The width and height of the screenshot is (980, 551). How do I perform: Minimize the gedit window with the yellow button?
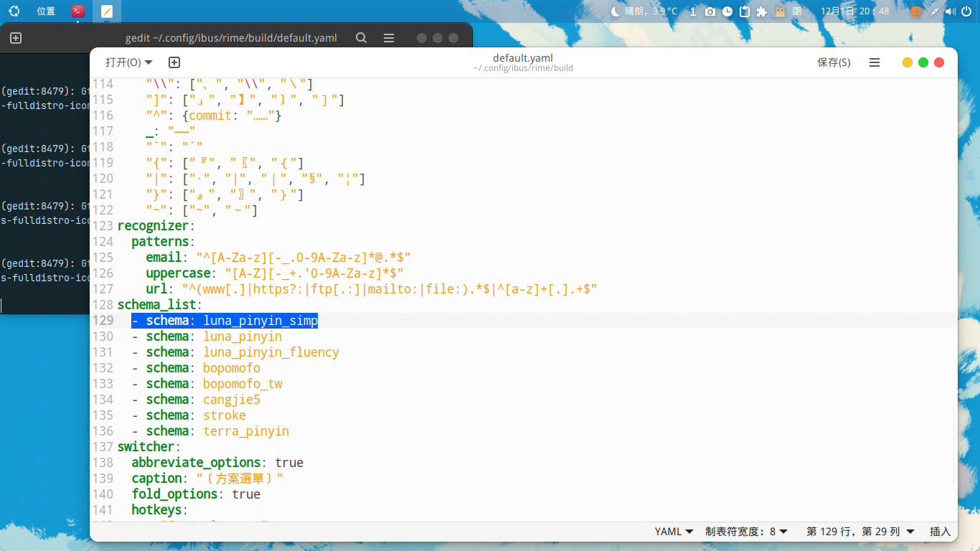pyautogui.click(x=908, y=62)
